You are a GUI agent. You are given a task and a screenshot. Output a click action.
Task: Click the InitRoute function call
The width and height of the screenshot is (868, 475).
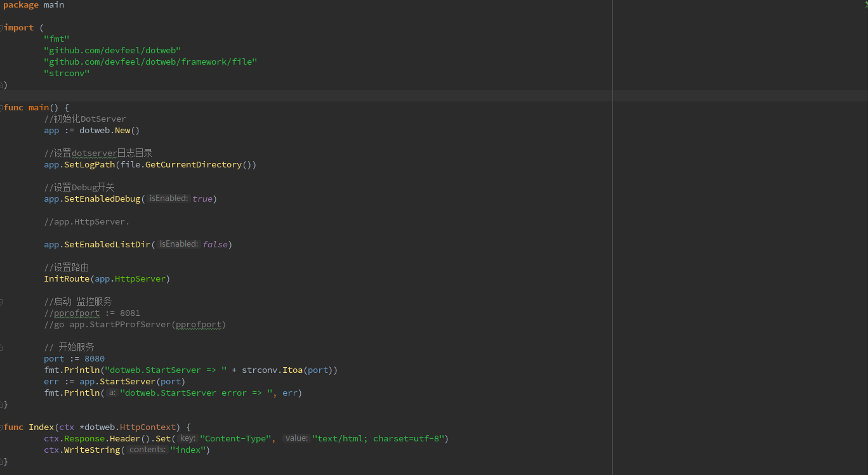67,278
